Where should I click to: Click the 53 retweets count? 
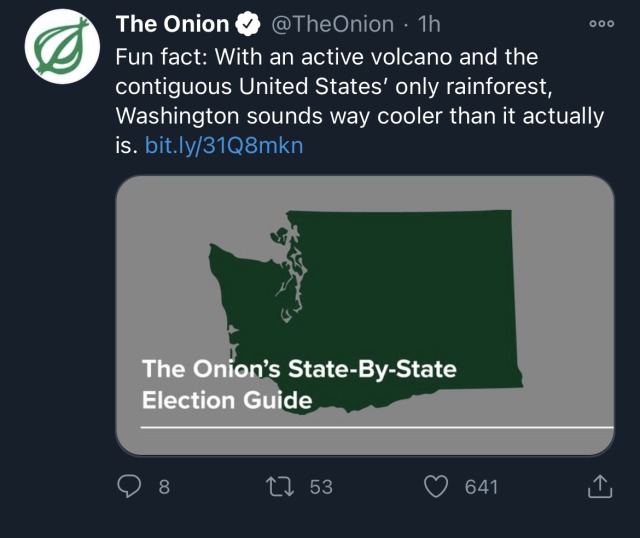321,487
